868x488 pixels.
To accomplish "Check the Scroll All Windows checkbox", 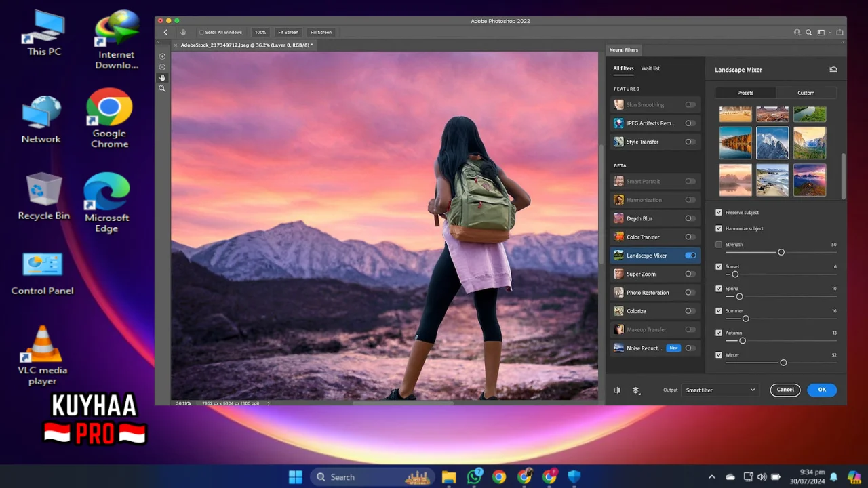I will click(x=201, y=33).
